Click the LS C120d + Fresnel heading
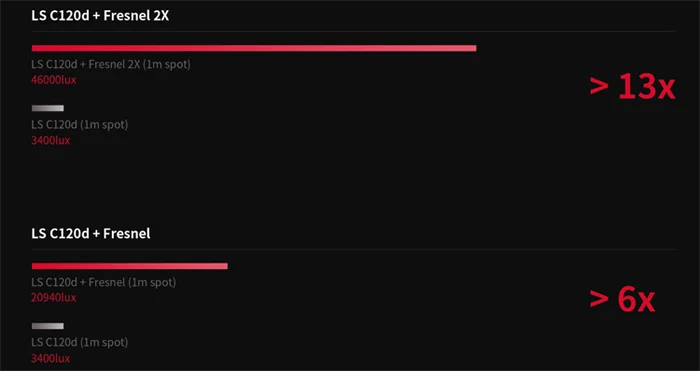 tap(91, 233)
